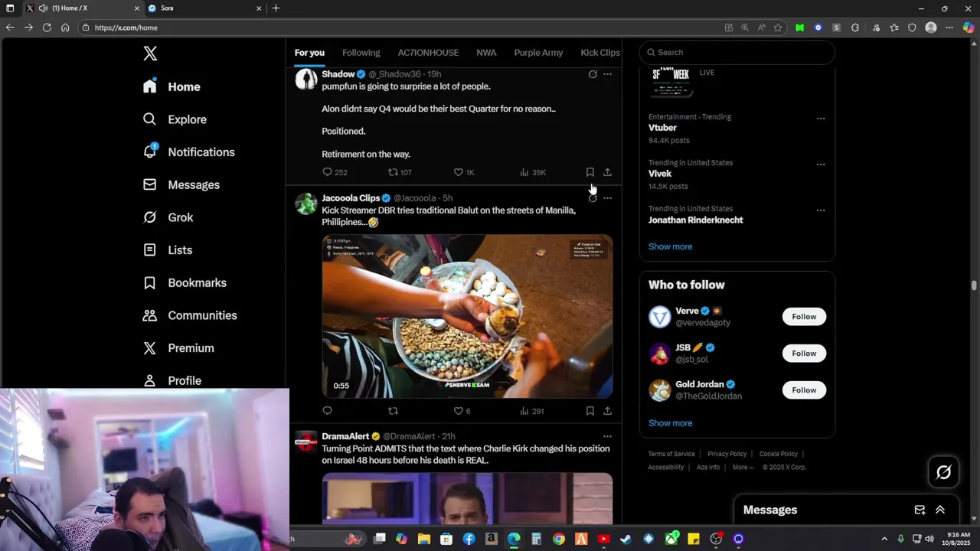The width and height of the screenshot is (980, 551).
Task: Follow the Gold Jordan account
Action: [804, 390]
